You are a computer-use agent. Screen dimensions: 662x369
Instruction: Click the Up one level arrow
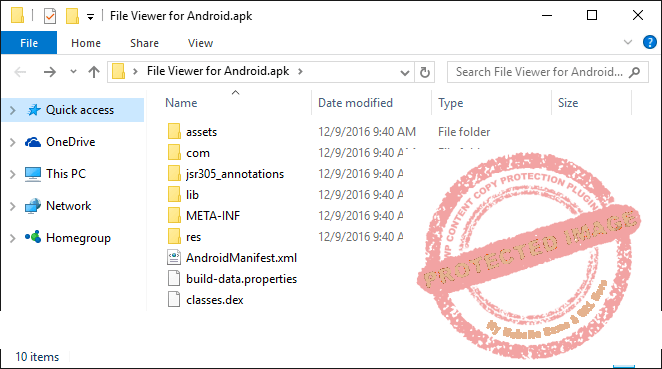pyautogui.click(x=94, y=72)
